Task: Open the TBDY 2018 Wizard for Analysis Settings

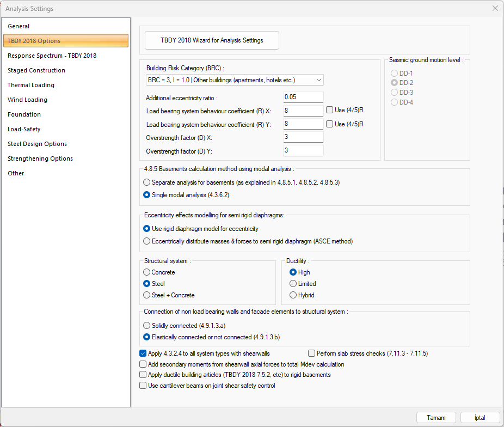Action: click(212, 40)
